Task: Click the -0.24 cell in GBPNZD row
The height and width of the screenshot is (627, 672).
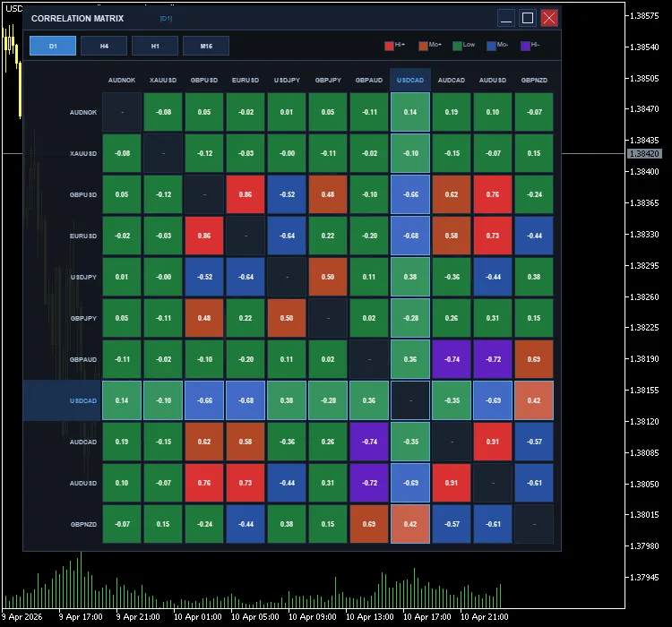Action: click(x=204, y=524)
